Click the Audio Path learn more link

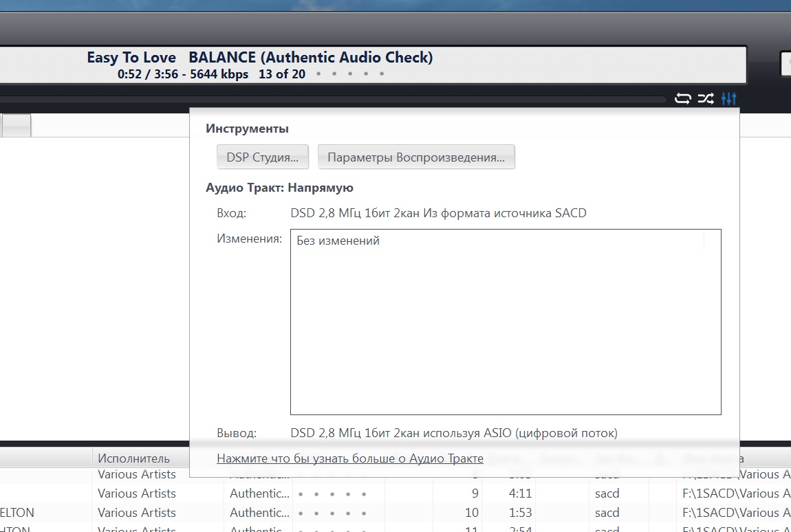point(349,458)
